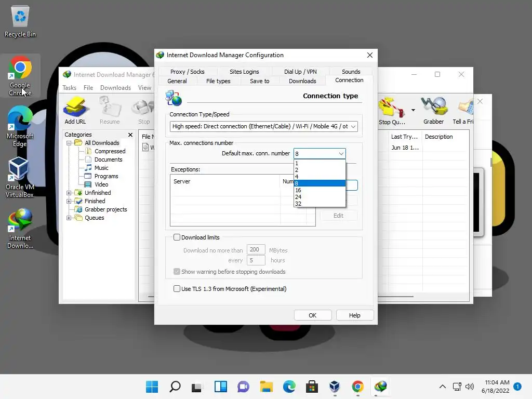
Task: Select Programs category
Action: pyautogui.click(x=106, y=176)
